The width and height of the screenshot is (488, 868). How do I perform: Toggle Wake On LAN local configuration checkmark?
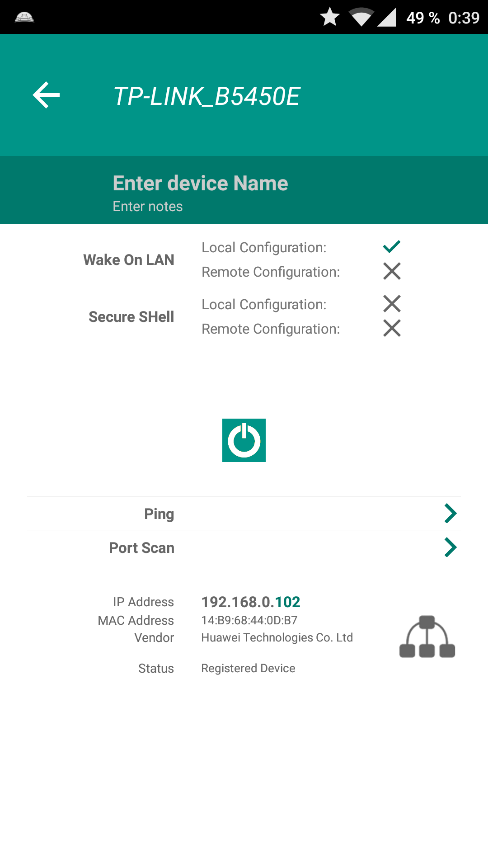pos(392,246)
